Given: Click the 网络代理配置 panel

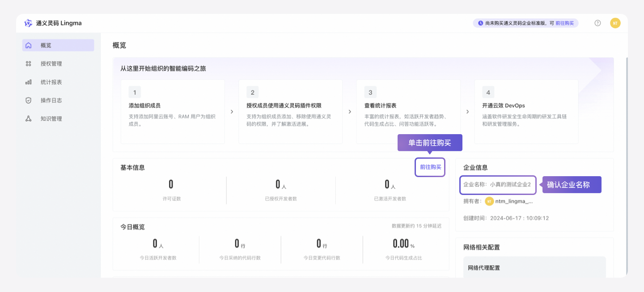Looking at the screenshot, I should 534,267.
